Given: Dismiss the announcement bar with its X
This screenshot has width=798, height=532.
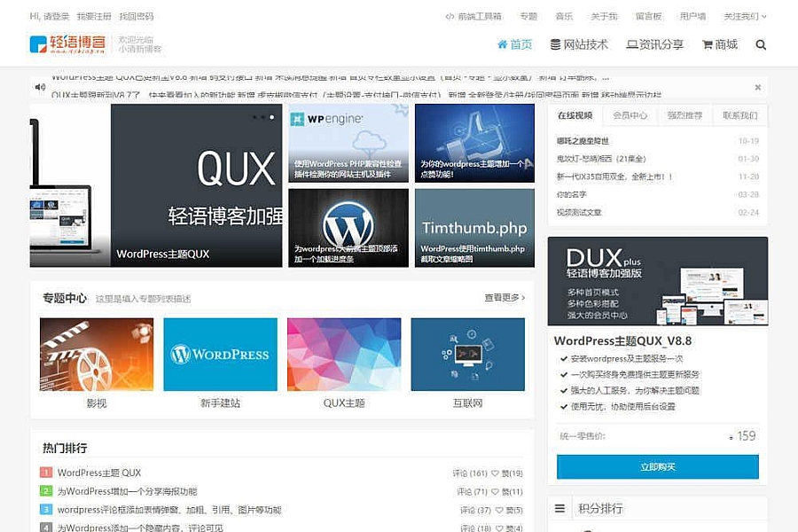Looking at the screenshot, I should click(758, 87).
